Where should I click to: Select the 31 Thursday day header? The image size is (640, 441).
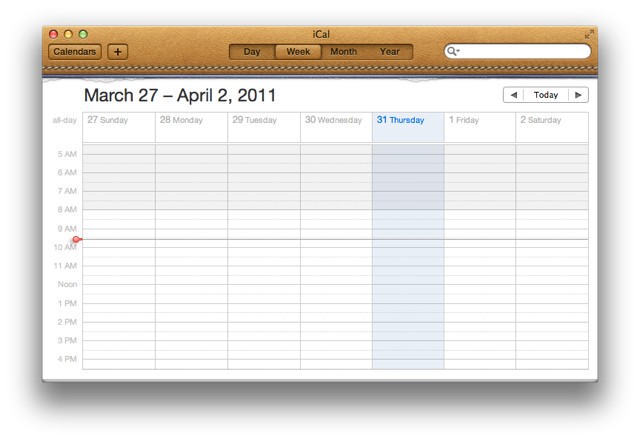[401, 120]
